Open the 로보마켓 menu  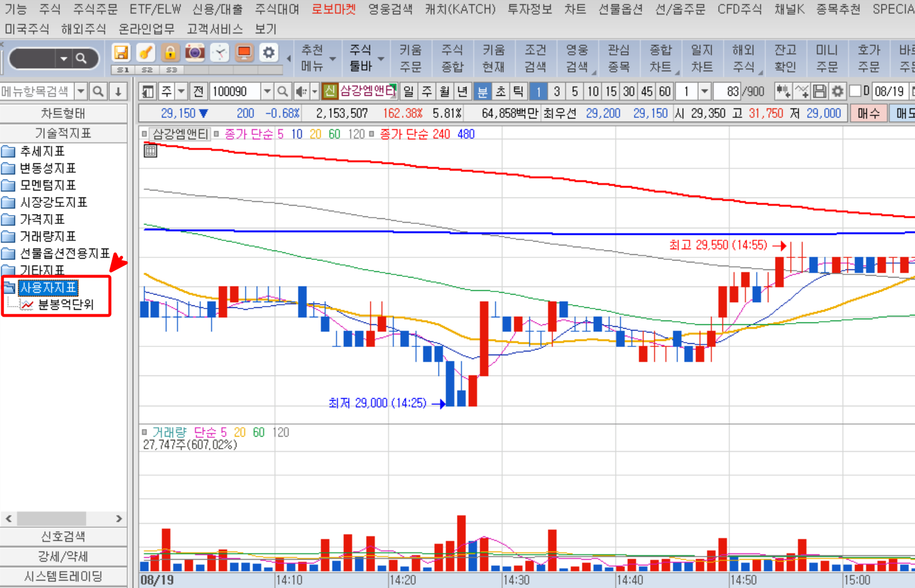334,9
